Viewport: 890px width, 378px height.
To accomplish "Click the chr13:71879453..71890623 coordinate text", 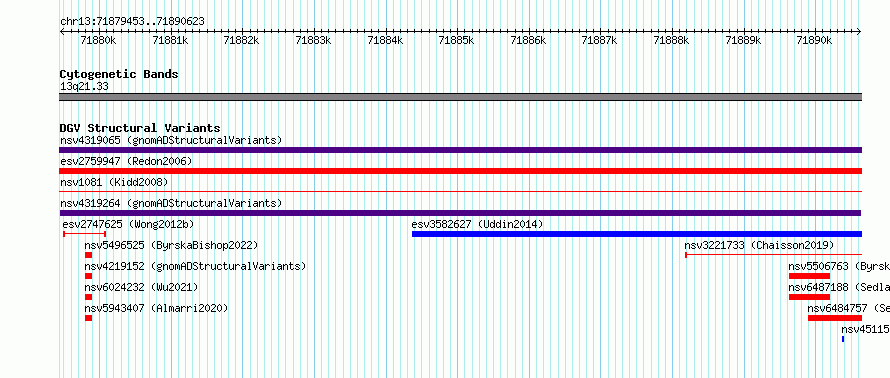I will pyautogui.click(x=132, y=22).
